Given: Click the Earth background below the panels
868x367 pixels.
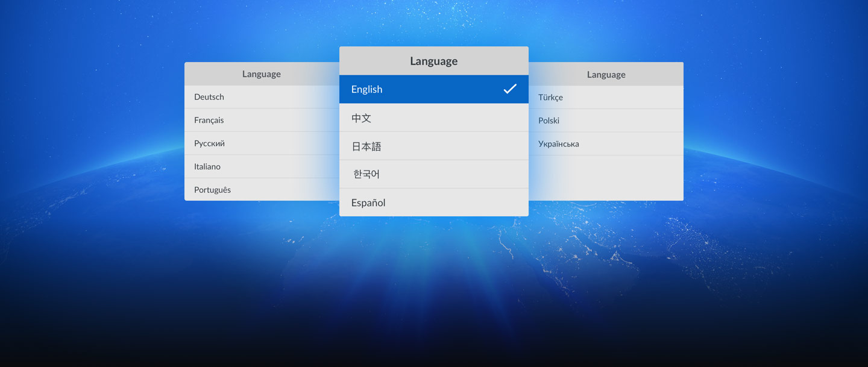Looking at the screenshot, I should point(434,277).
